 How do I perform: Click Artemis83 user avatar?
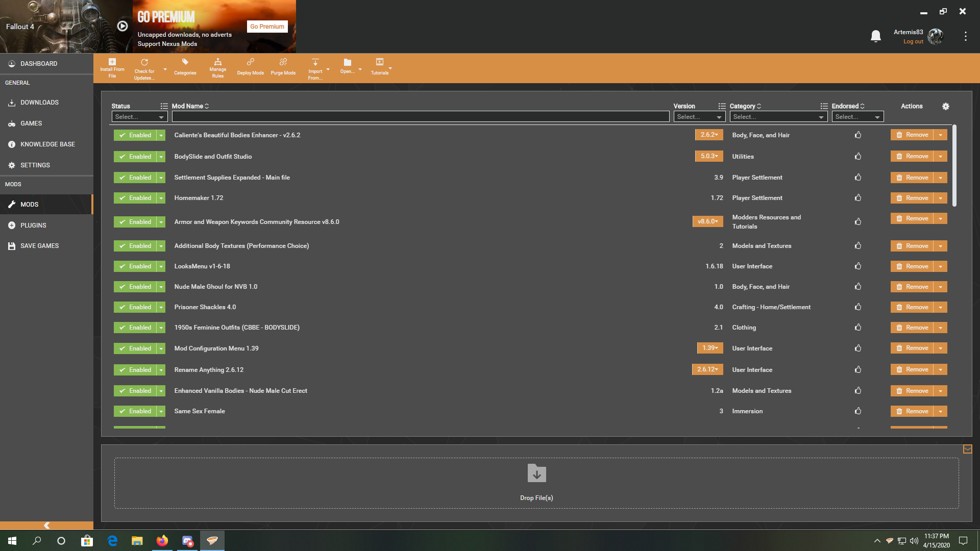pos(936,36)
